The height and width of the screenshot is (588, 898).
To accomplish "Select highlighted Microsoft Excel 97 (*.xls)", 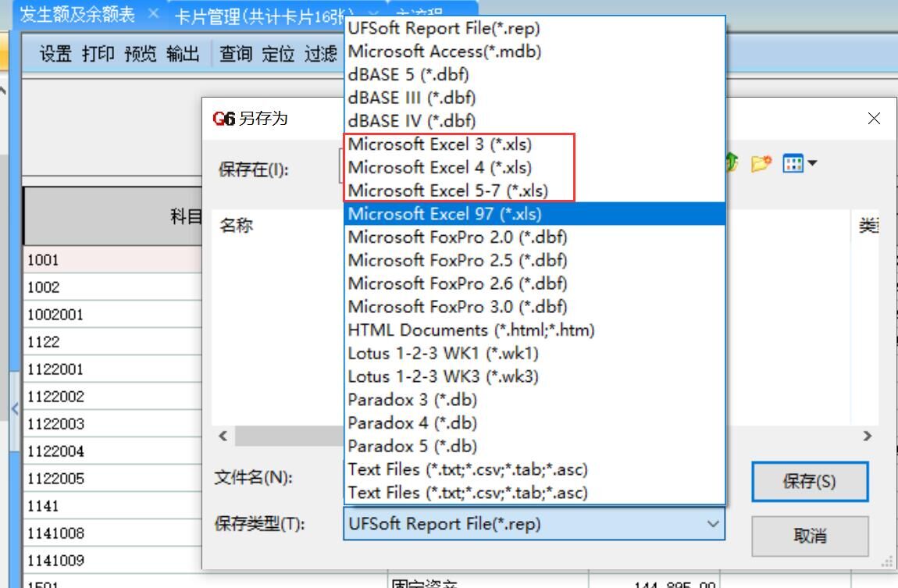I will coord(535,213).
